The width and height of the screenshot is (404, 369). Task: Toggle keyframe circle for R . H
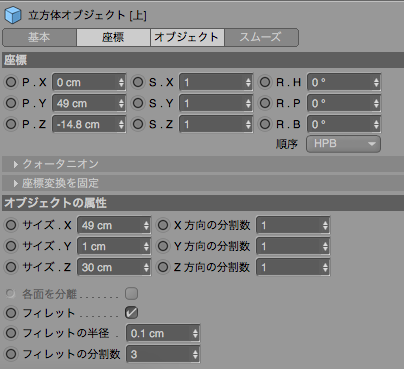pyautogui.click(x=265, y=82)
